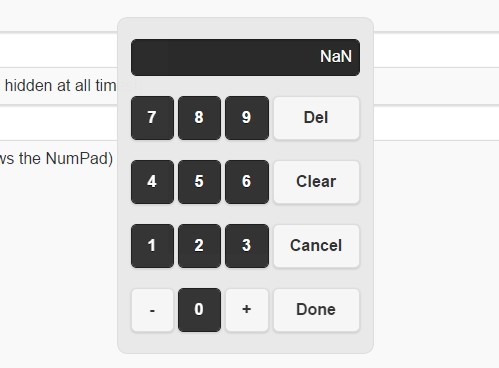Tap the 8 key on numpad
Screen dimensions: 499x368
[199, 118]
